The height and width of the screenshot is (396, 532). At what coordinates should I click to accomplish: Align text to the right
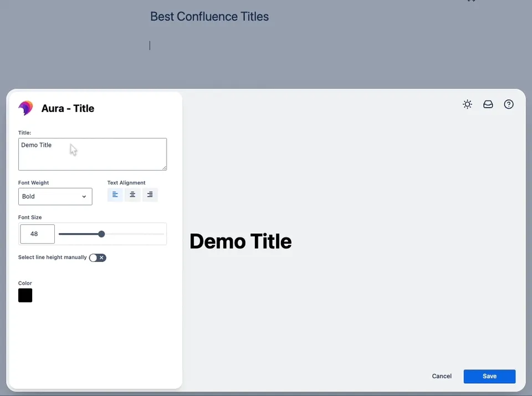tap(150, 194)
